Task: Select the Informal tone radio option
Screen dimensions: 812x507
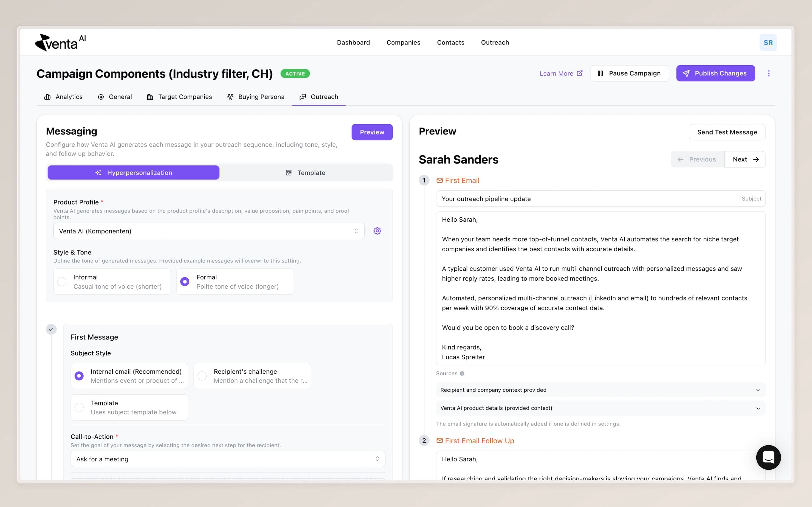Action: tap(62, 282)
